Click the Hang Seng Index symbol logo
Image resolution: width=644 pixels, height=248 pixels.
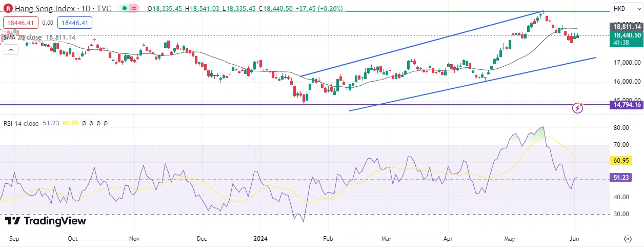tap(8, 9)
